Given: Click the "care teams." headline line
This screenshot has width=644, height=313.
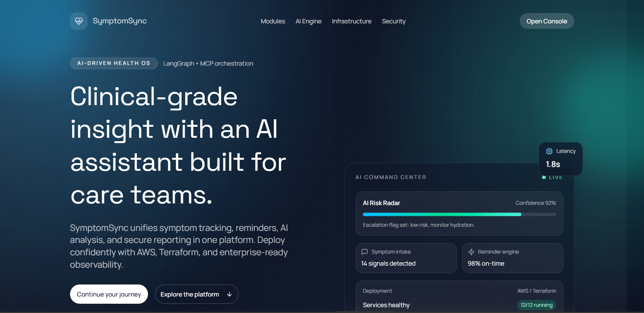Looking at the screenshot, I should click(x=141, y=195).
